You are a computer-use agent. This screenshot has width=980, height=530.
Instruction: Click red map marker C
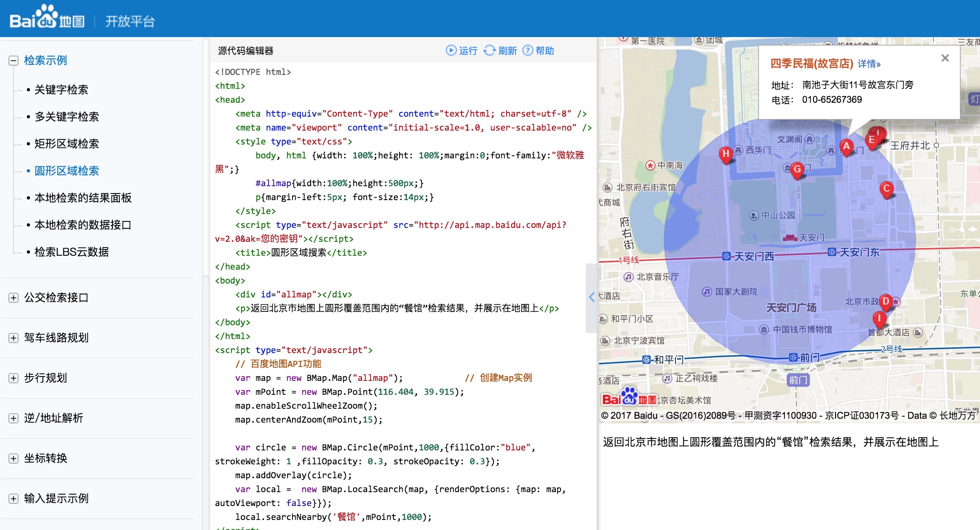coord(886,189)
